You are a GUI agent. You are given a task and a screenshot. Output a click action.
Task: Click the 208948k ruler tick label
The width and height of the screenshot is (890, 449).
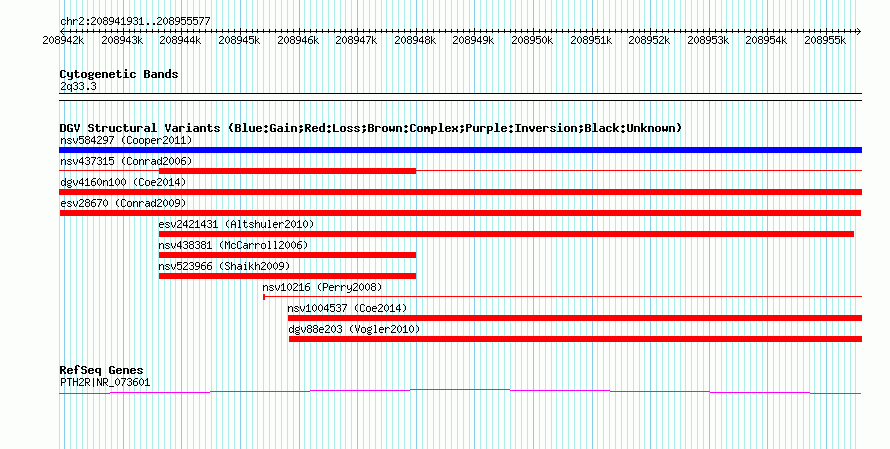[x=415, y=41]
